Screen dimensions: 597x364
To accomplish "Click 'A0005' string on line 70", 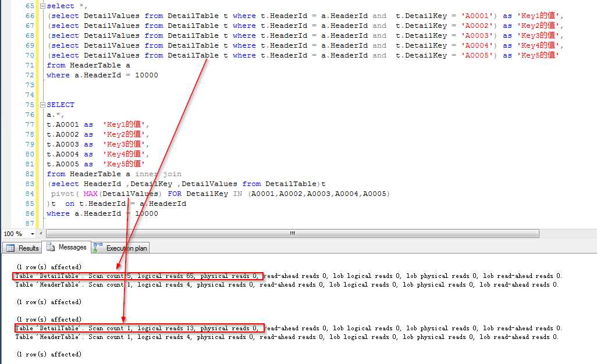I will click(477, 56).
